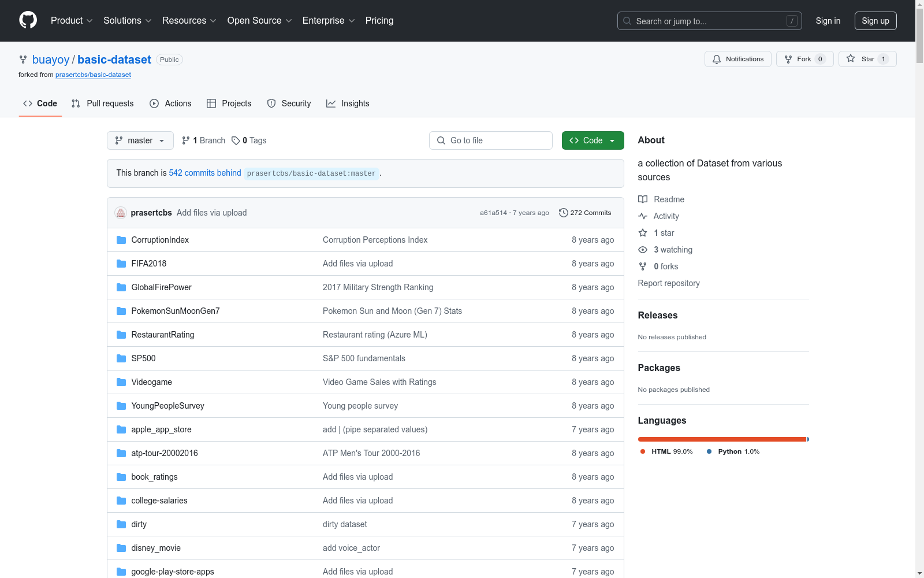The height and width of the screenshot is (578, 924).
Task: Click commit hash a61a514
Action: point(493,213)
